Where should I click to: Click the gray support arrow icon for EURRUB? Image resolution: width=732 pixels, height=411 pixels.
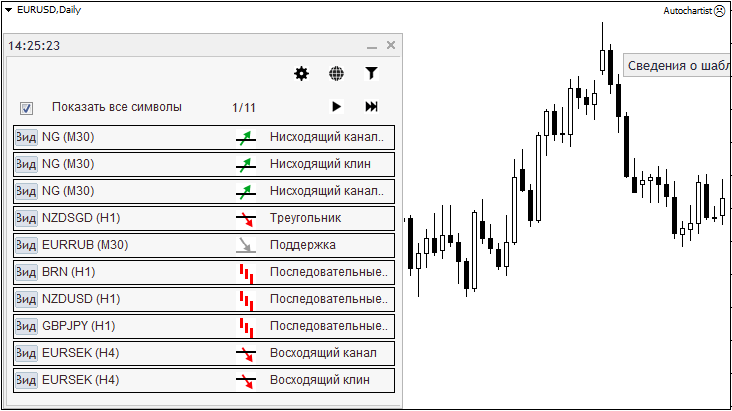246,245
